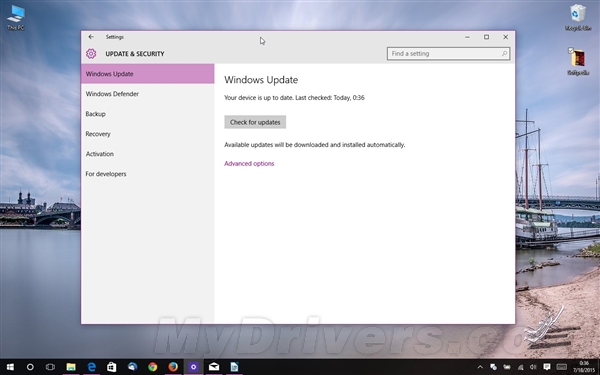Image resolution: width=600 pixels, height=375 pixels.
Task: Open the Action Center notifications icon
Action: (547, 367)
